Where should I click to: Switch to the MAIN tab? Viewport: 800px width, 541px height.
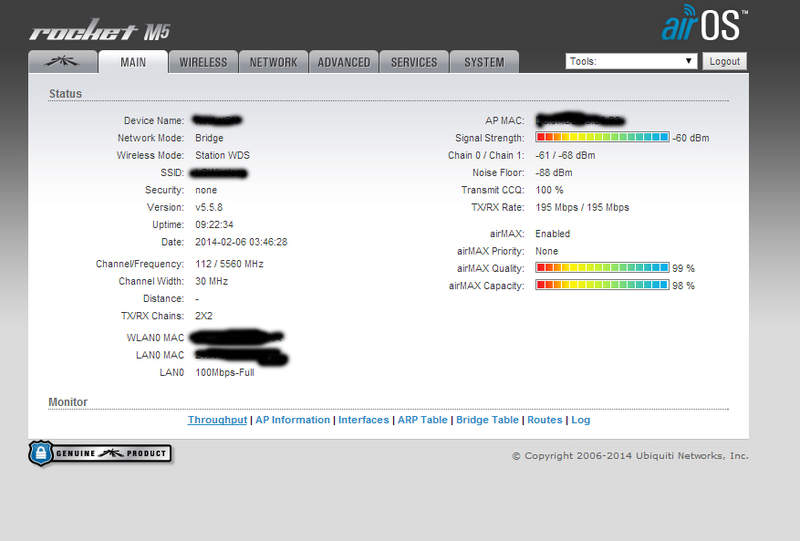(133, 62)
